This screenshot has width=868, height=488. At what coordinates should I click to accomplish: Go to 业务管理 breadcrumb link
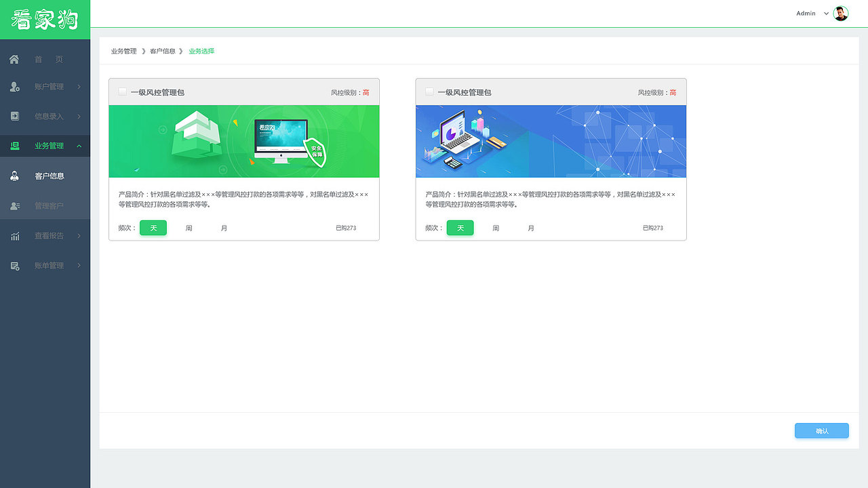pyautogui.click(x=124, y=52)
